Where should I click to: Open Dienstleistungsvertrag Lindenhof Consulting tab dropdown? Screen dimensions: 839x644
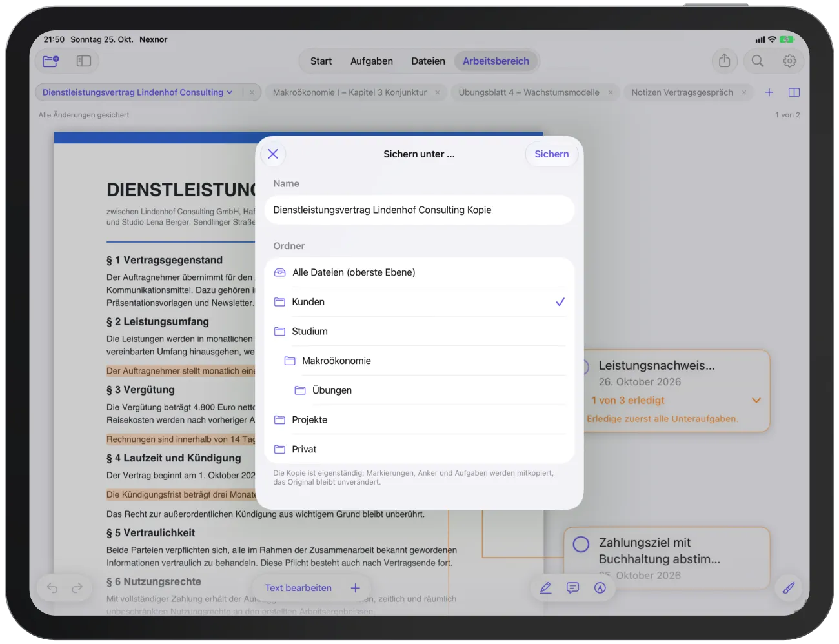[229, 92]
